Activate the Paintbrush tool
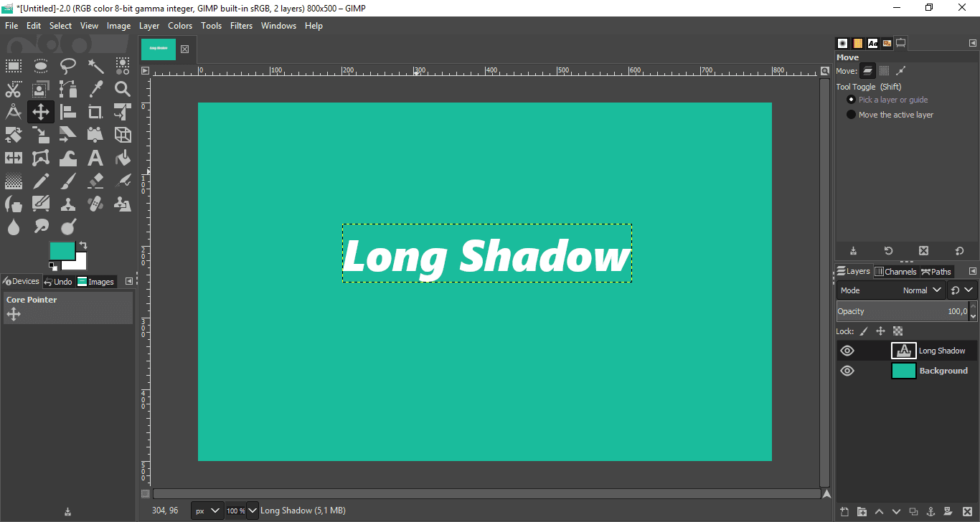980x522 pixels. tap(68, 181)
